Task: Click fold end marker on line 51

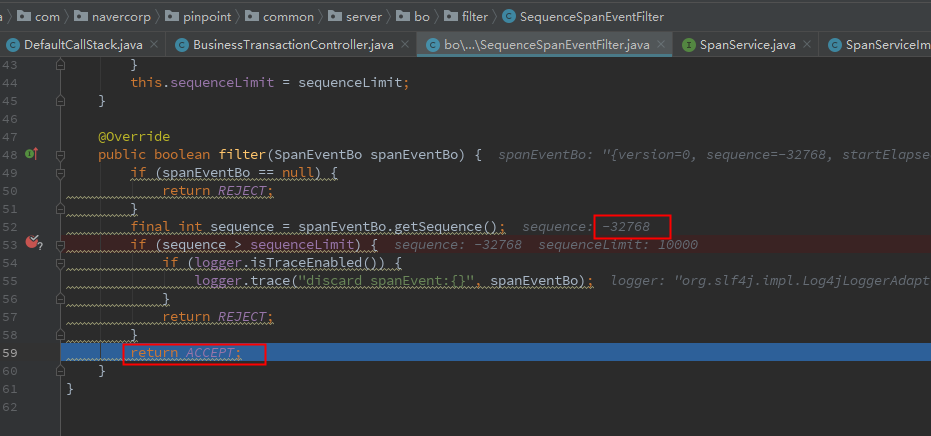Action: pyautogui.click(x=60, y=209)
